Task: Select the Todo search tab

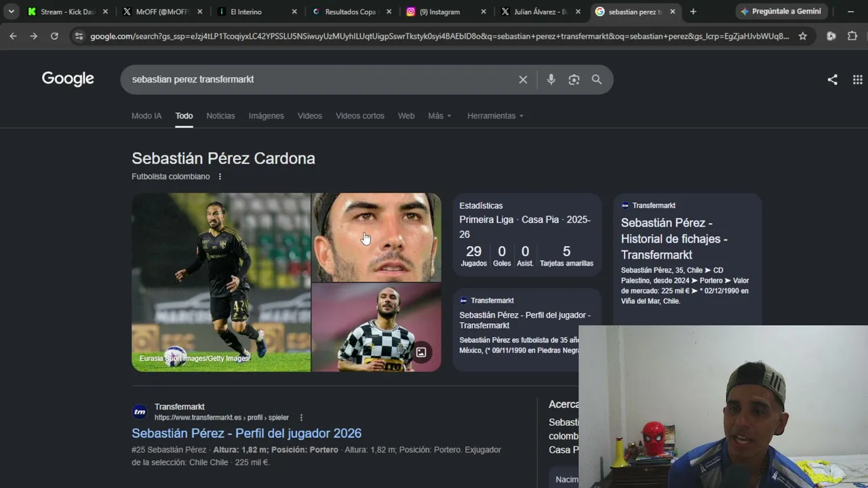Action: point(184,116)
